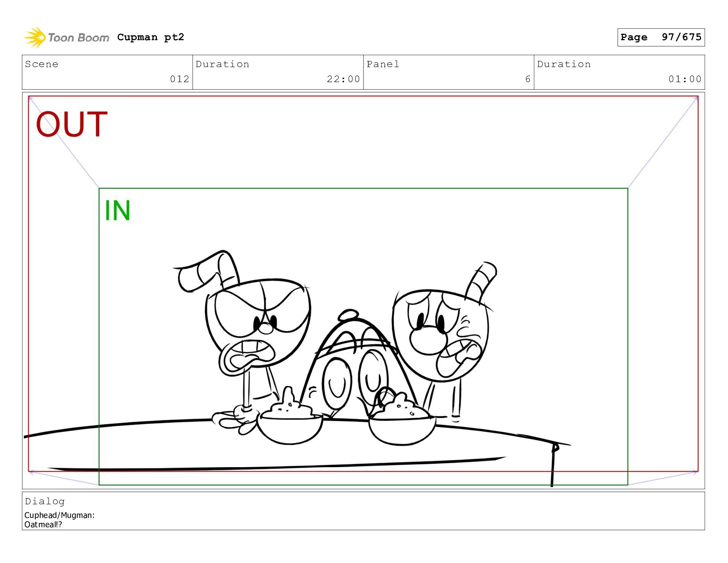Select the speaker line "Cuphead/Mugman:"

pos(60,515)
